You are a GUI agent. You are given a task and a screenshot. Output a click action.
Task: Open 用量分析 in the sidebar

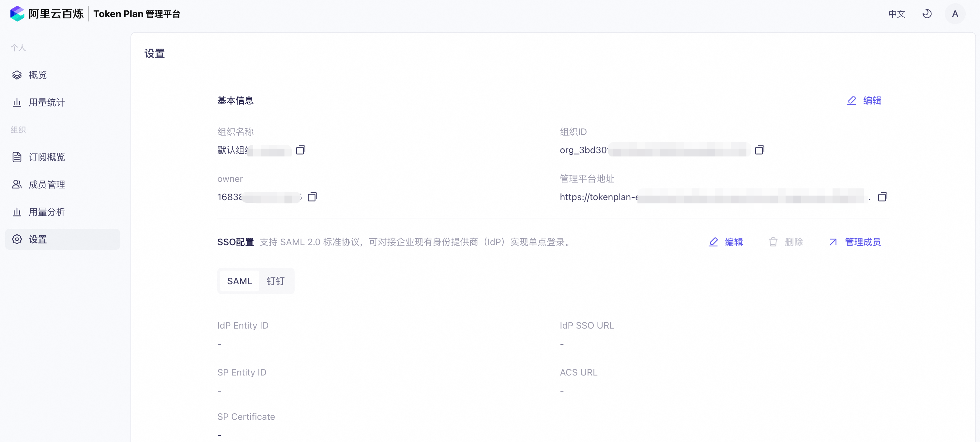63,212
